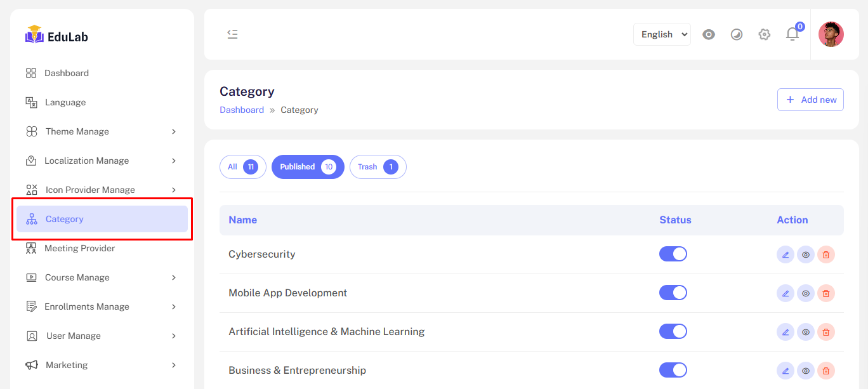This screenshot has height=389, width=868.
Task: Delete the Mobile App Development category
Action: (x=826, y=293)
